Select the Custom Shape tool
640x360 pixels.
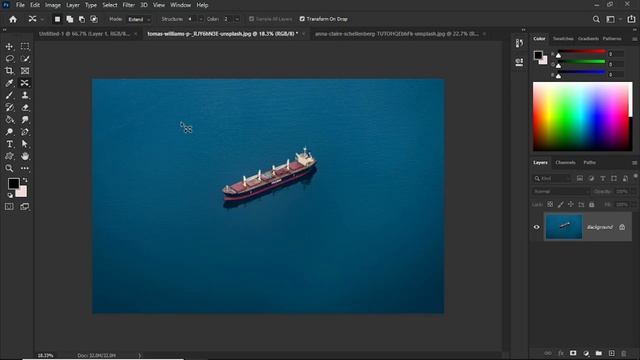[x=9, y=156]
